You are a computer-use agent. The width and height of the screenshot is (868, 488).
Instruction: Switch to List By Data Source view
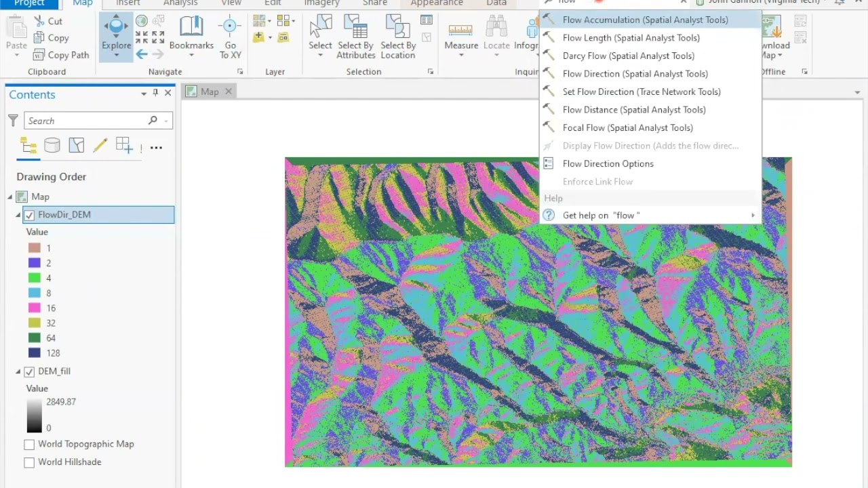click(52, 145)
